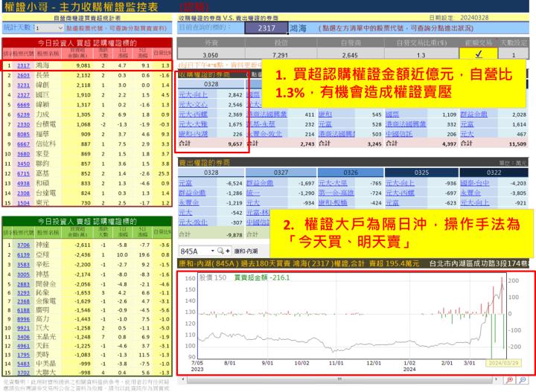This screenshot has width=536, height=392.
Task: Open stock code 3583 辛耘 link
Action: tap(24, 265)
